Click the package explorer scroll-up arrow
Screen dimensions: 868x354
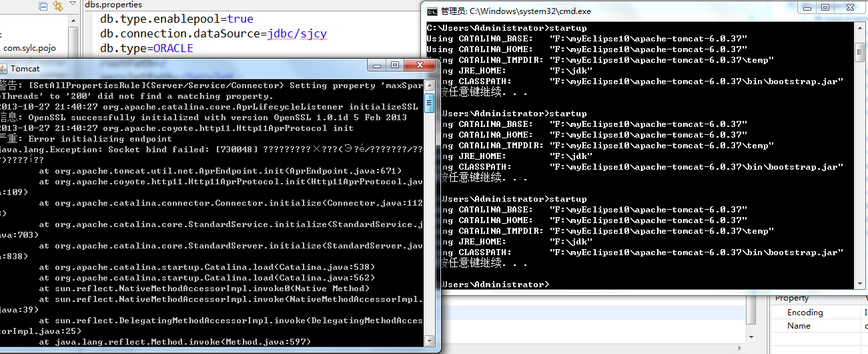point(73,21)
